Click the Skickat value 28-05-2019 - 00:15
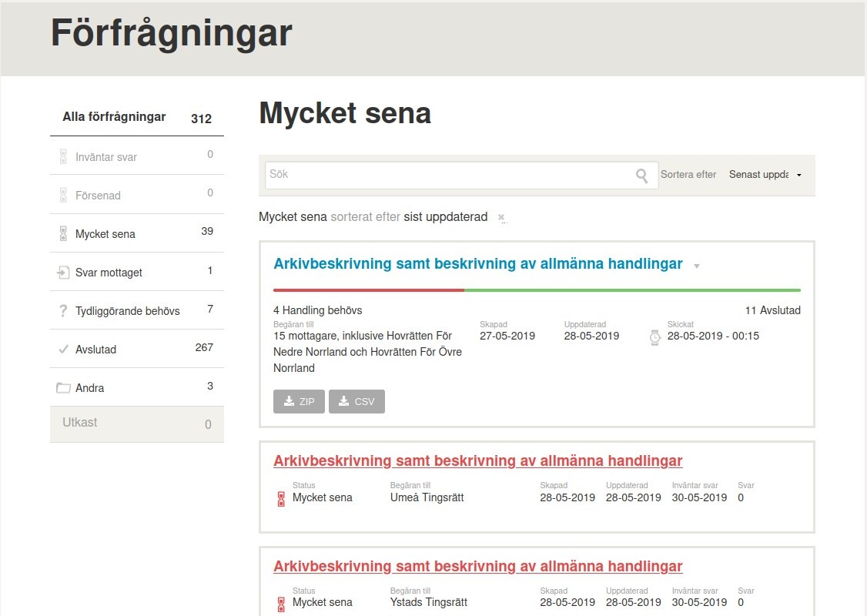This screenshot has height=616, width=867. coord(713,336)
